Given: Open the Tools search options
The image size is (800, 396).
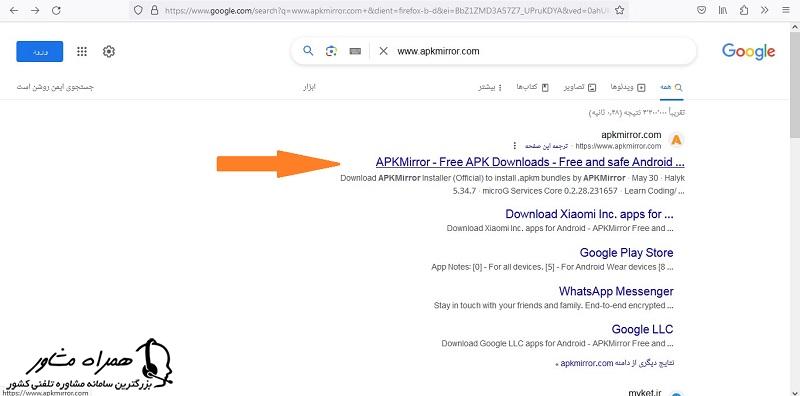Looking at the screenshot, I should [x=310, y=87].
